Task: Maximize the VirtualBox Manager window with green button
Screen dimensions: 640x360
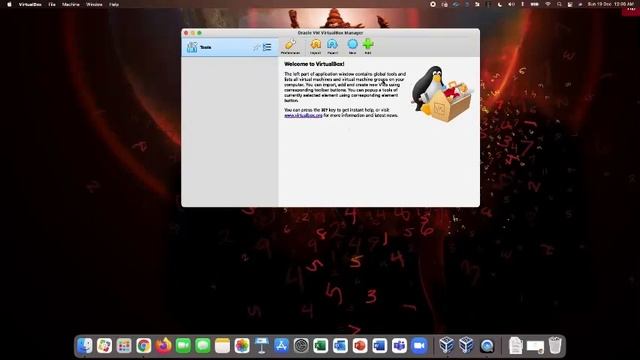Action: pyautogui.click(x=199, y=33)
